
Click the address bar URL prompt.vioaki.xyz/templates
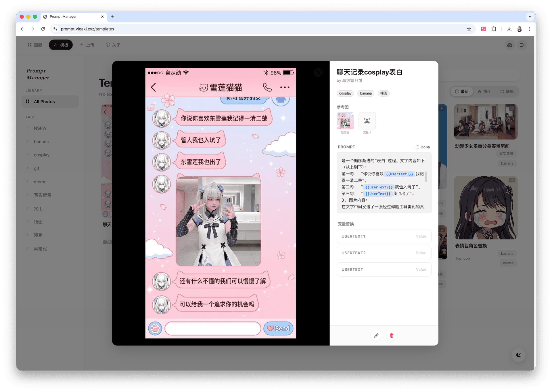click(87, 29)
